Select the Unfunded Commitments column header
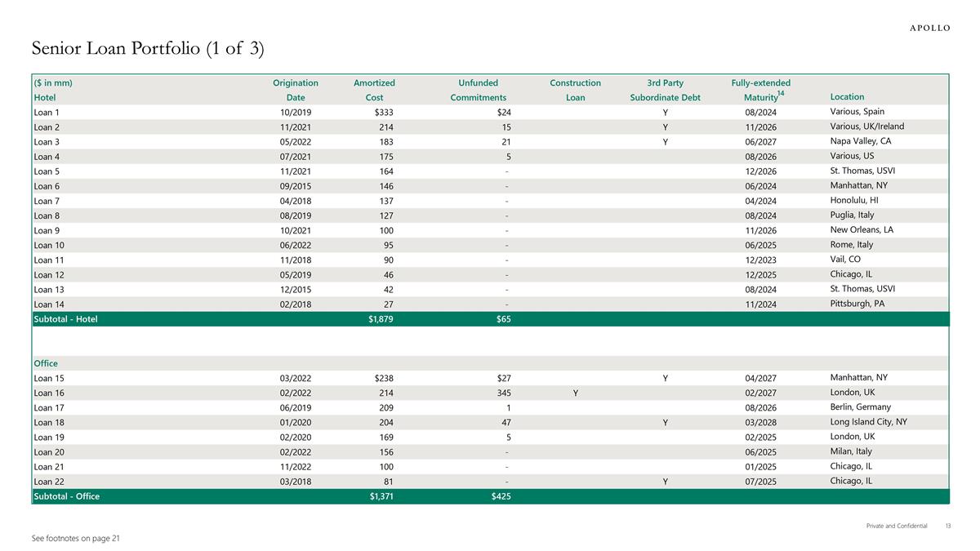This screenshot has height=551, width=980. 479,90
